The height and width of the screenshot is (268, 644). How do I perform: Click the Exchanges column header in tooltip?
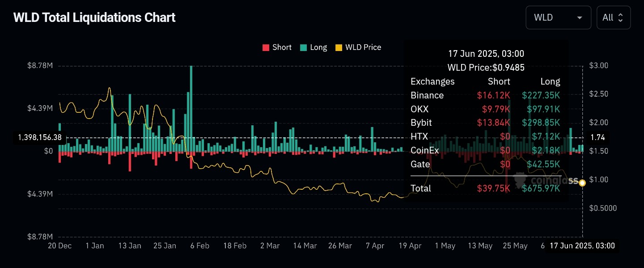click(x=432, y=81)
